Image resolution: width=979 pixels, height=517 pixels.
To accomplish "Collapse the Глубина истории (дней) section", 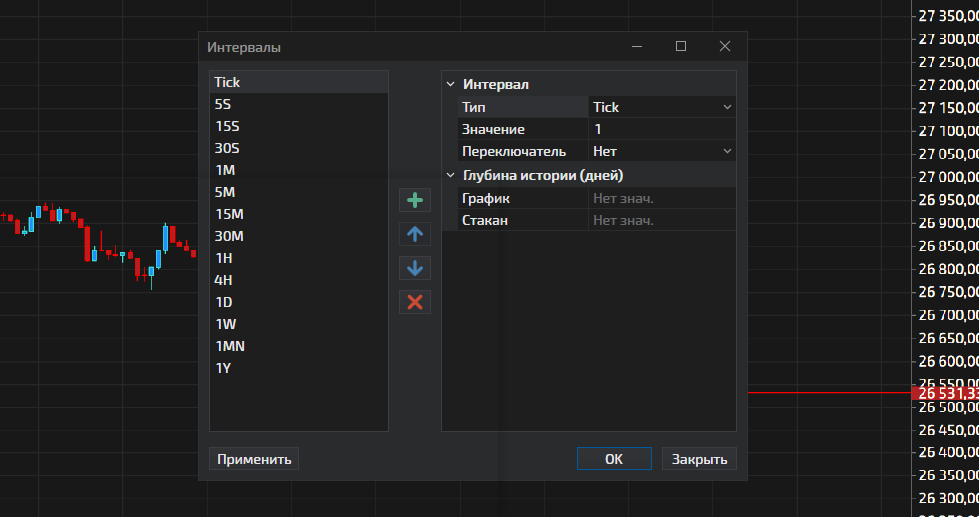I will pos(450,176).
